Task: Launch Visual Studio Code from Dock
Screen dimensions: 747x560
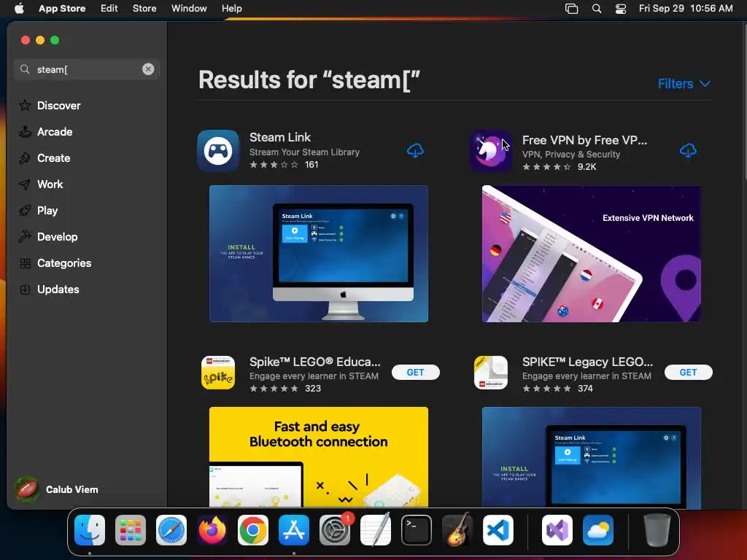Action: pos(498,530)
